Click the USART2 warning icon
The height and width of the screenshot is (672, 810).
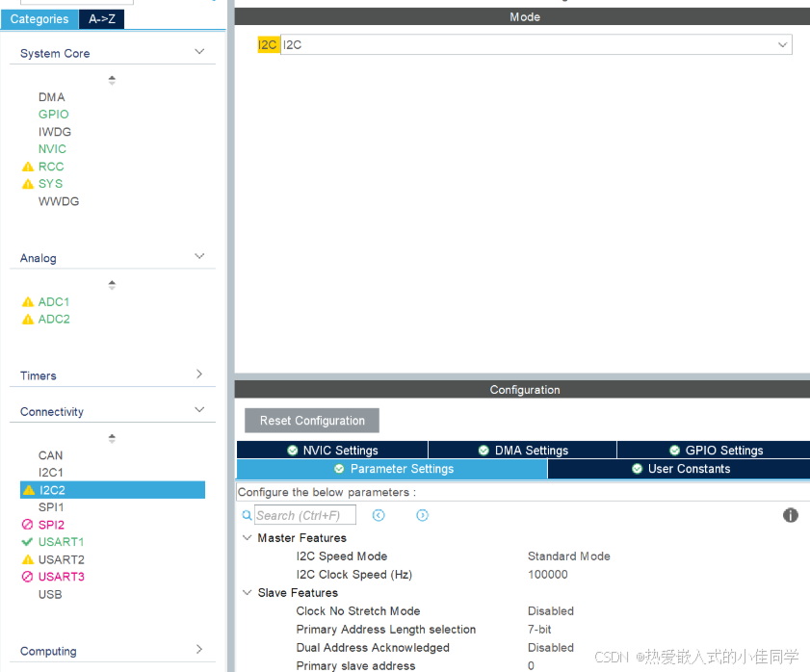point(28,559)
